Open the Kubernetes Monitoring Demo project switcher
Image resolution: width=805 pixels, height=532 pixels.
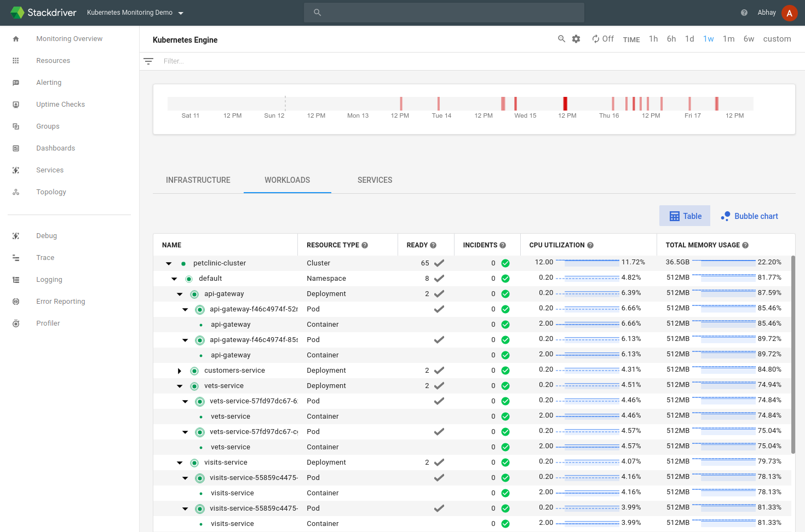134,13
